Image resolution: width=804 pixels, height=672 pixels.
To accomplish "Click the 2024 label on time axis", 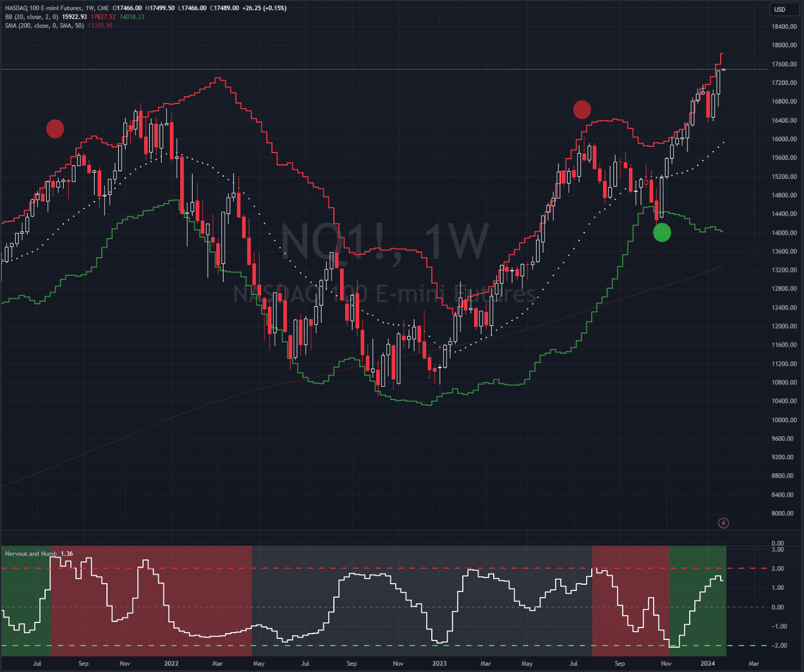I will [708, 664].
